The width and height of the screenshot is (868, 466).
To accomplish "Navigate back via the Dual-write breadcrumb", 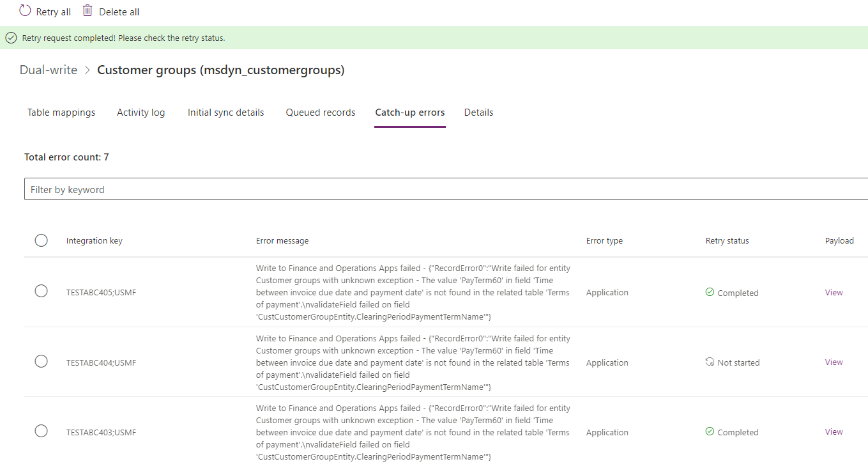I will 48,70.
